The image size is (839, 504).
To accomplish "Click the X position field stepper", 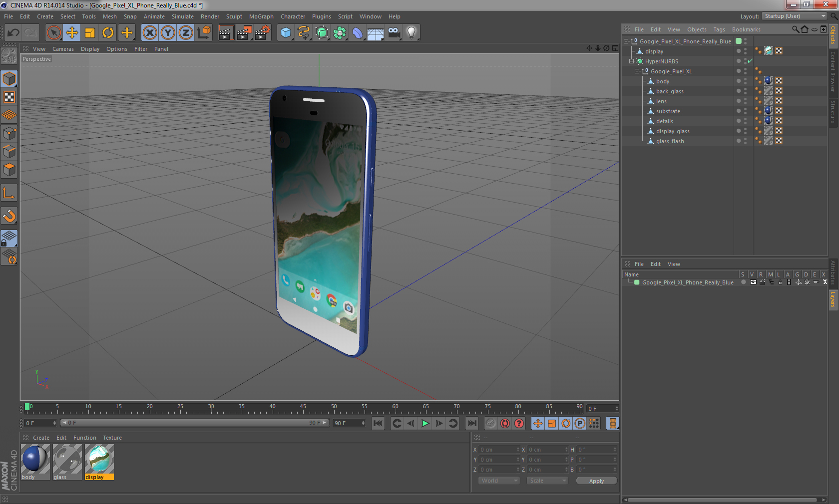I will click(x=518, y=450).
